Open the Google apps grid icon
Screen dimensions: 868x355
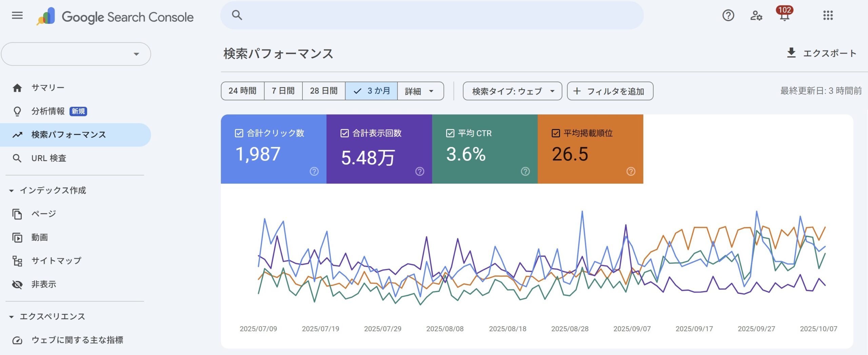click(x=828, y=16)
